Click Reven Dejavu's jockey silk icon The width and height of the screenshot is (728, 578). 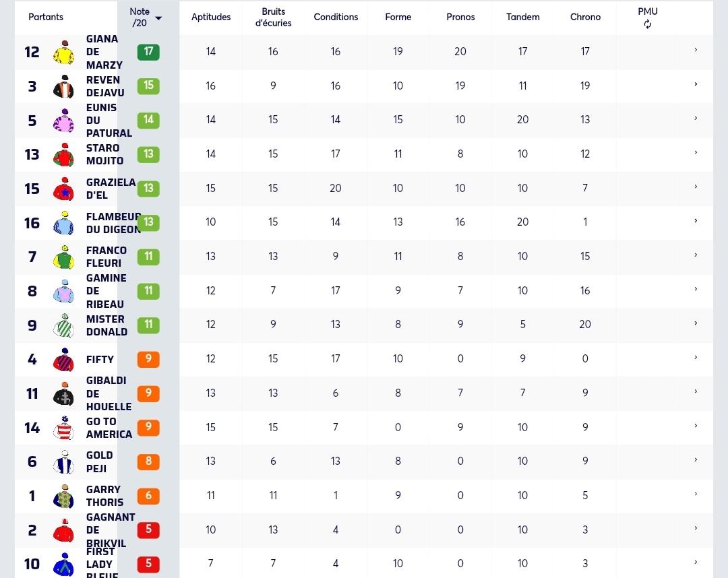click(x=64, y=86)
